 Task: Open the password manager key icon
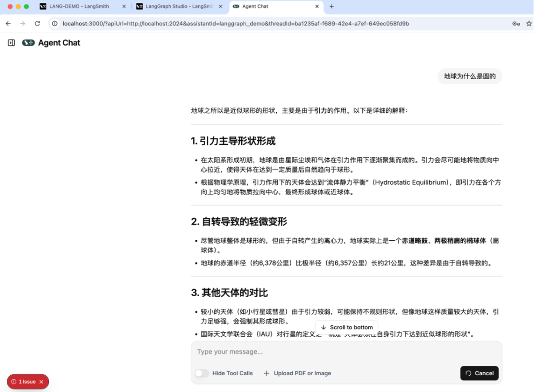tap(516, 23)
